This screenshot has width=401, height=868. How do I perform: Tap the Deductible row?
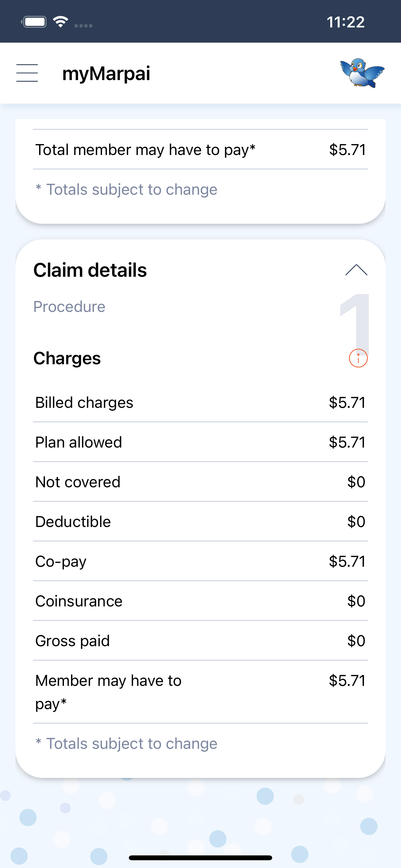click(200, 522)
